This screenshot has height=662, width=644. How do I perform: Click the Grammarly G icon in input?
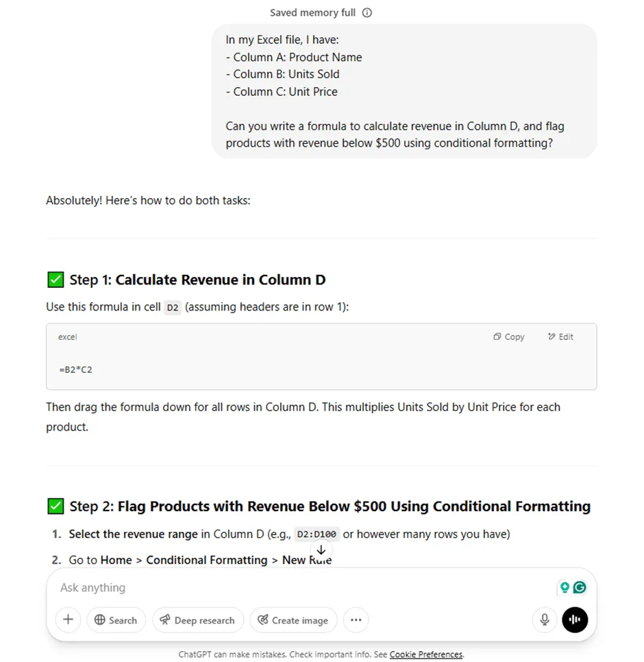(x=580, y=587)
